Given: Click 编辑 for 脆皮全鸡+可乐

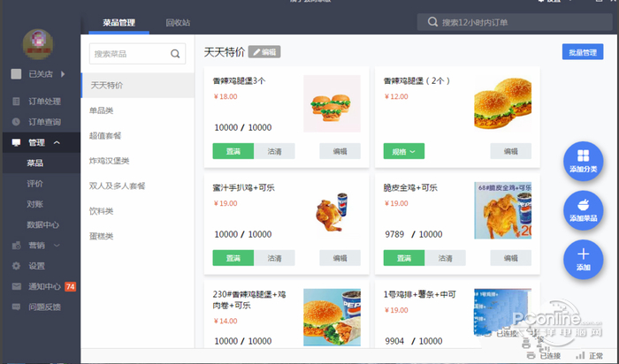Looking at the screenshot, I should (x=511, y=258).
